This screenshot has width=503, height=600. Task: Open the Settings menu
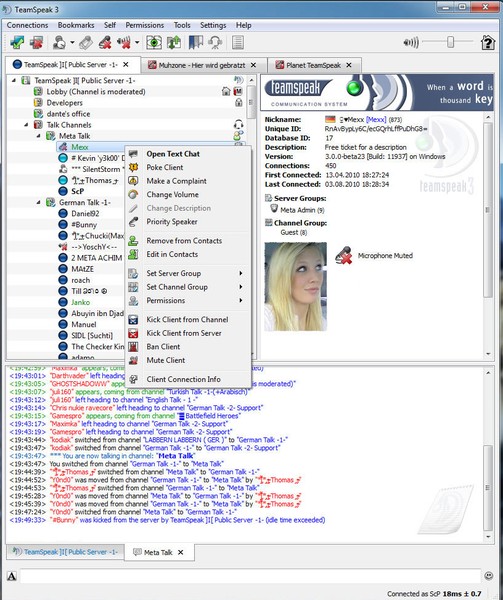[x=213, y=25]
